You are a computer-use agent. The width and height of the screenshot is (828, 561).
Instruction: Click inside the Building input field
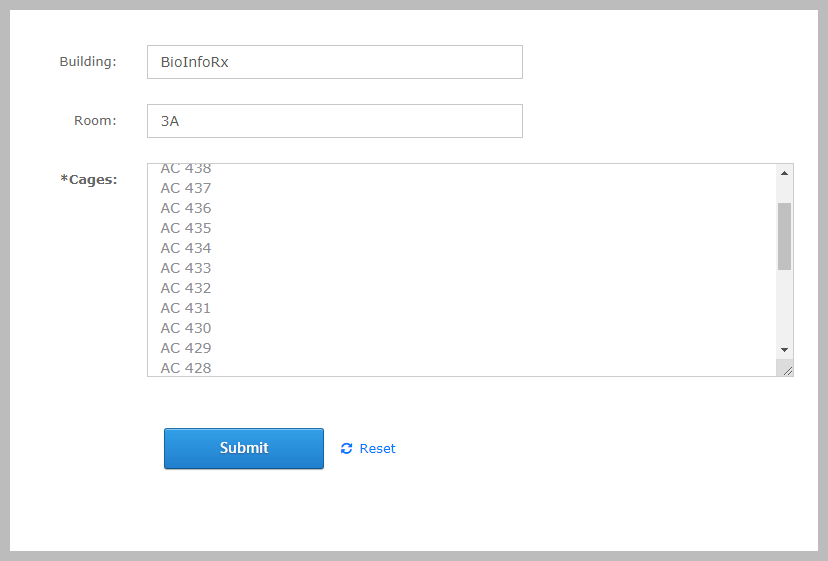click(334, 62)
